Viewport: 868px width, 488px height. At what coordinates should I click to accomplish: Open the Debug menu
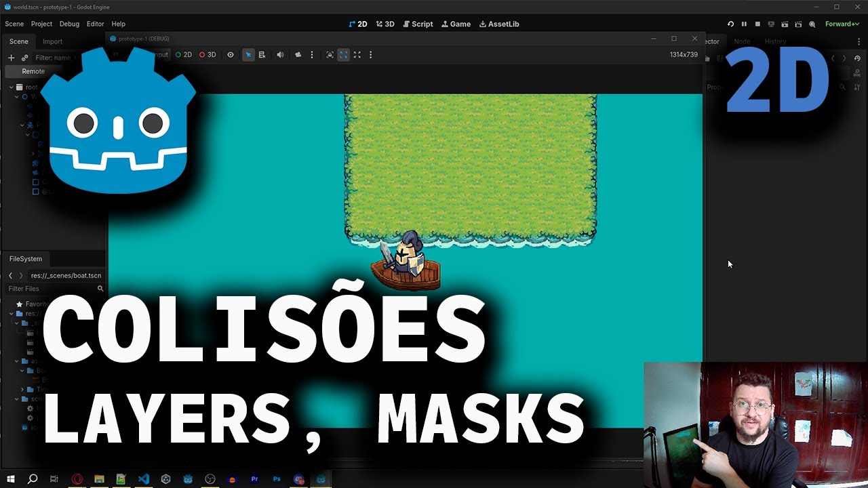coord(69,24)
